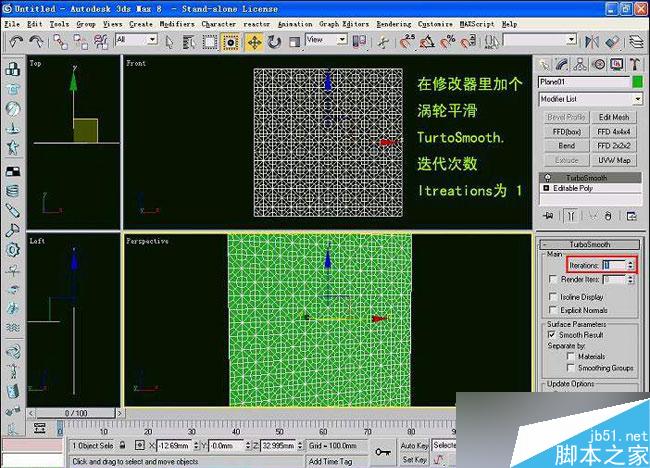Open the Rendering menu
The width and height of the screenshot is (650, 468).
(x=394, y=24)
